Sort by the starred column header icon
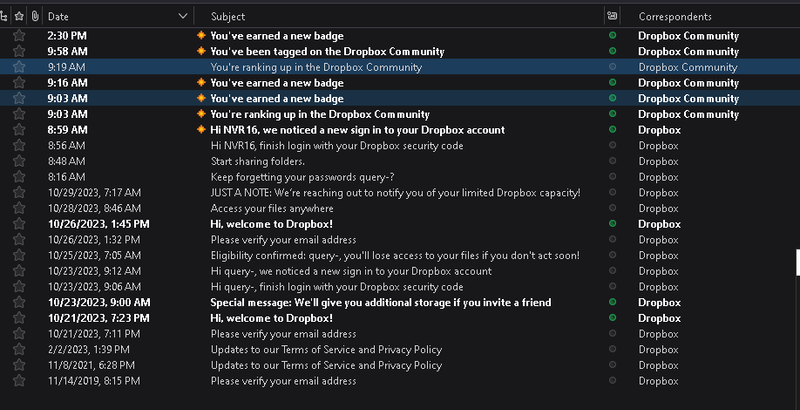The height and width of the screenshot is (410, 800). coord(19,16)
